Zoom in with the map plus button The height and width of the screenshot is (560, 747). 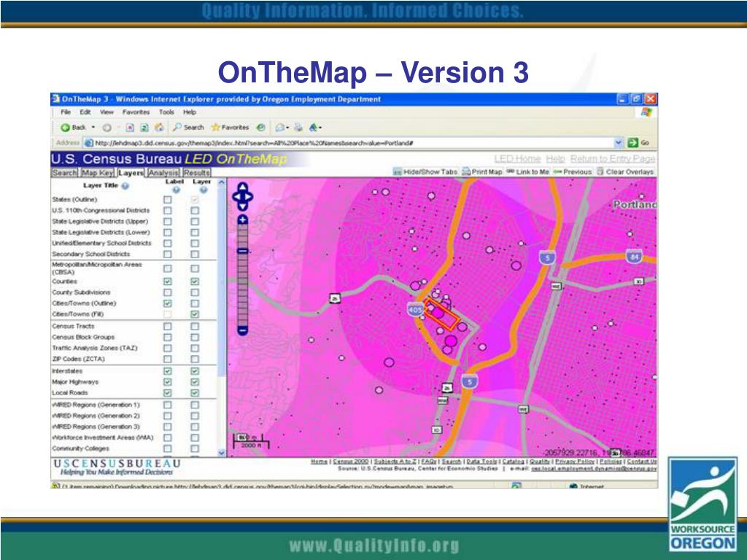click(242, 219)
